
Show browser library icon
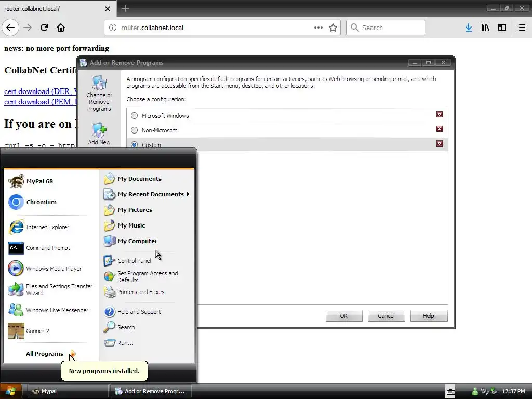[x=485, y=28]
